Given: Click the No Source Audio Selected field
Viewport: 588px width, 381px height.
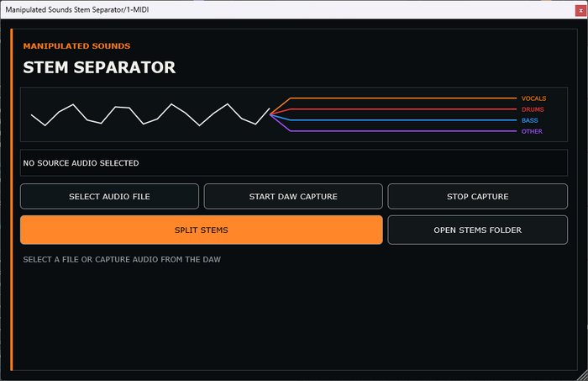Looking at the screenshot, I should pos(294,163).
